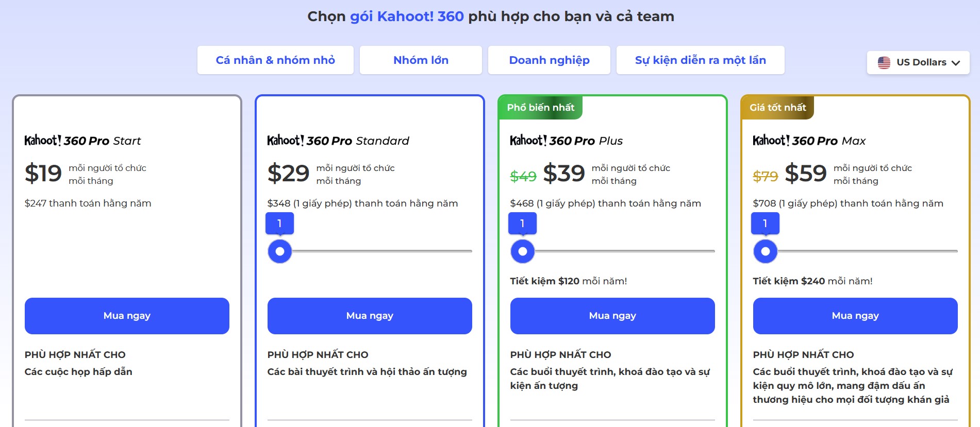Open the "Doanh nghiệp" tab
980x427 pixels.
coord(549,60)
